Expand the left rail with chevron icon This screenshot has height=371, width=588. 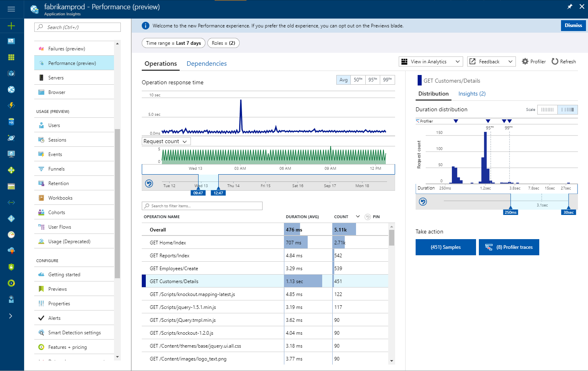[11, 316]
